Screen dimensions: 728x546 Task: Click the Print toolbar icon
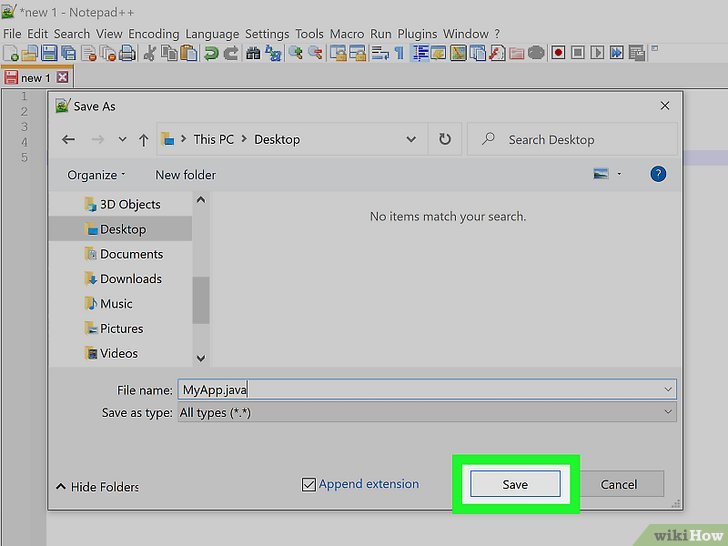click(x=127, y=53)
